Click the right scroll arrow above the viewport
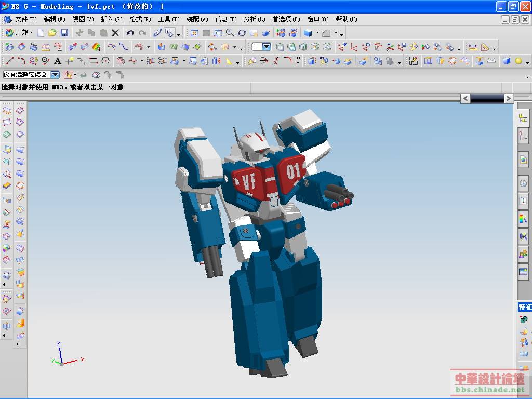Image resolution: width=532 pixels, height=399 pixels. [x=509, y=98]
